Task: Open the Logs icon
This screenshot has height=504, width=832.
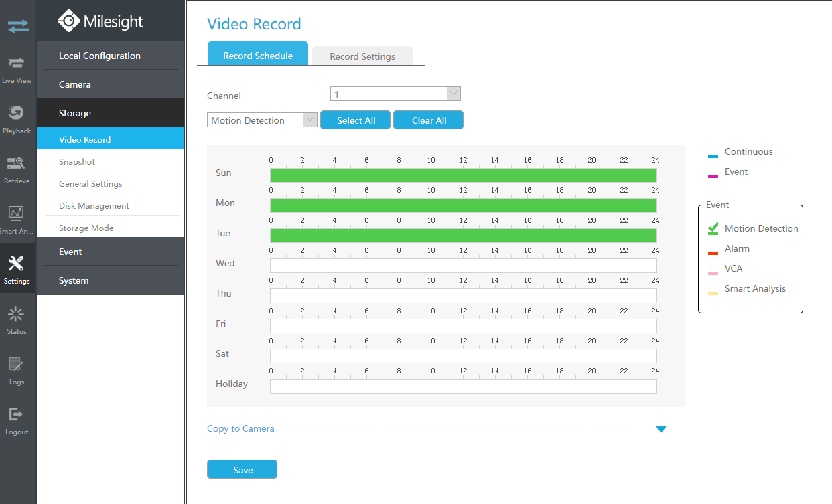Action: coord(17,364)
